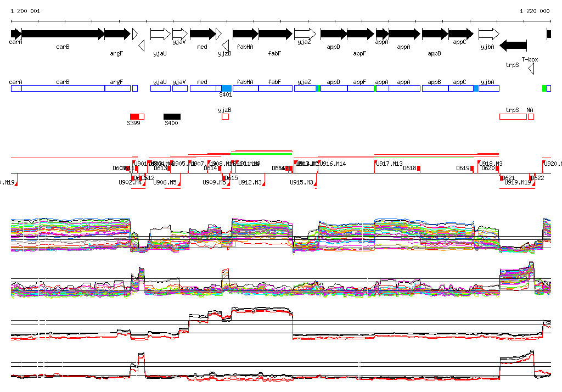The width and height of the screenshot is (562, 392).
Task: Select the black argF gene arrow
Action: [117, 34]
